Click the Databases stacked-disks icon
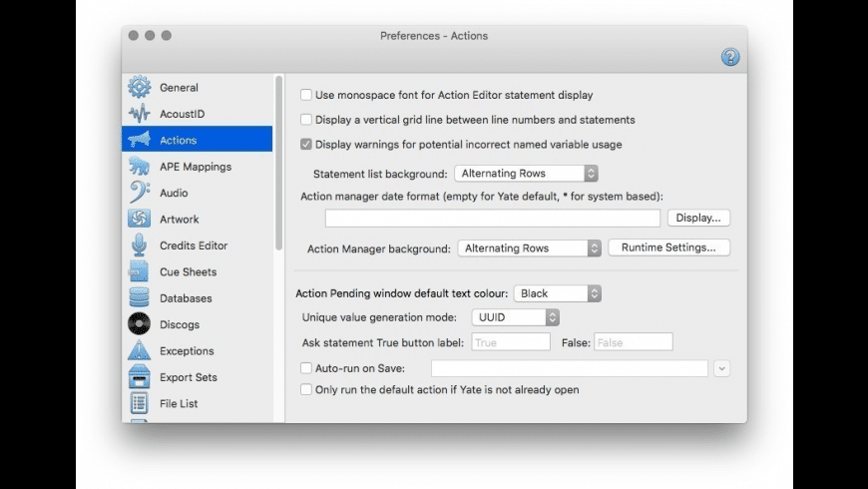 click(x=139, y=298)
